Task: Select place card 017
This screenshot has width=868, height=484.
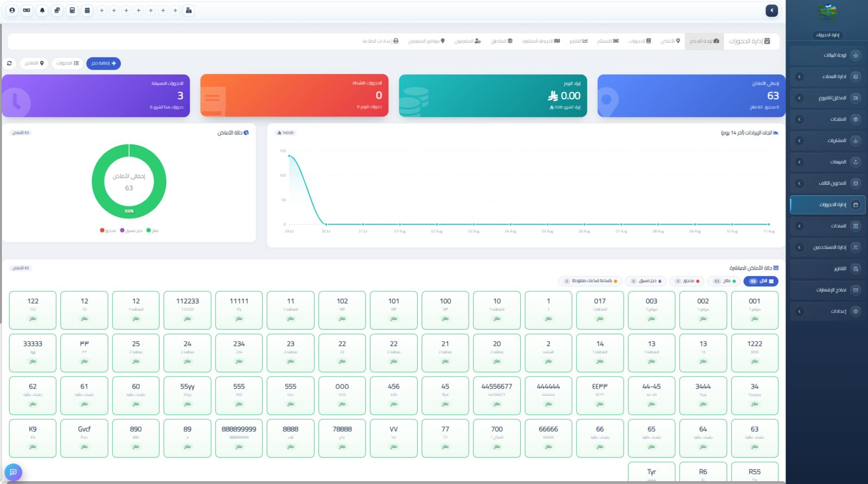Action: click(599, 310)
